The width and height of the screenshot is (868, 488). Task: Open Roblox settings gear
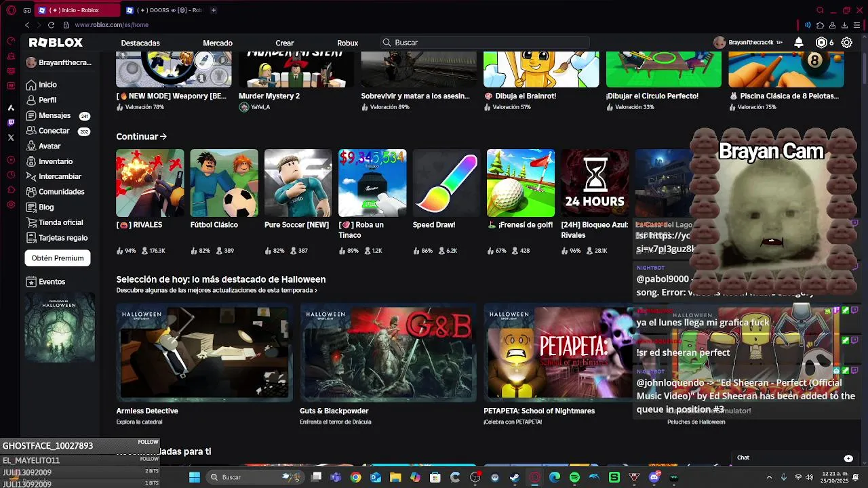tap(847, 43)
